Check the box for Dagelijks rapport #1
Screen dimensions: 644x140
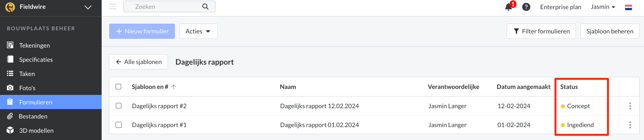[x=119, y=125]
